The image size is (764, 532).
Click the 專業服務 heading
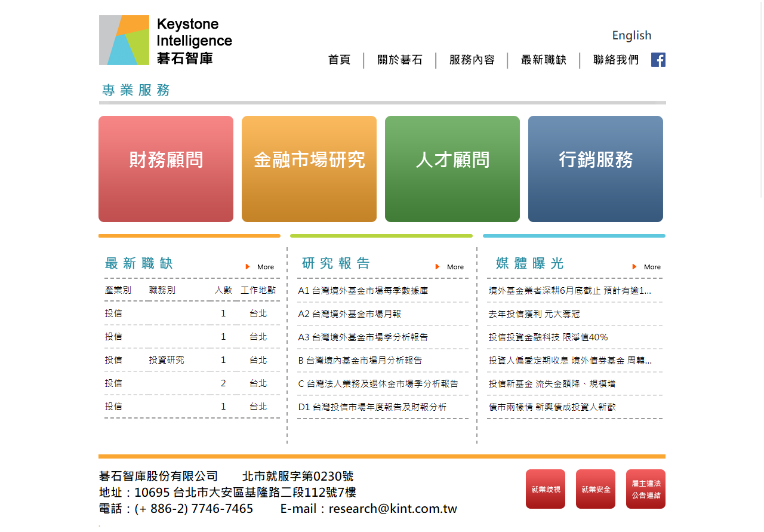136,90
